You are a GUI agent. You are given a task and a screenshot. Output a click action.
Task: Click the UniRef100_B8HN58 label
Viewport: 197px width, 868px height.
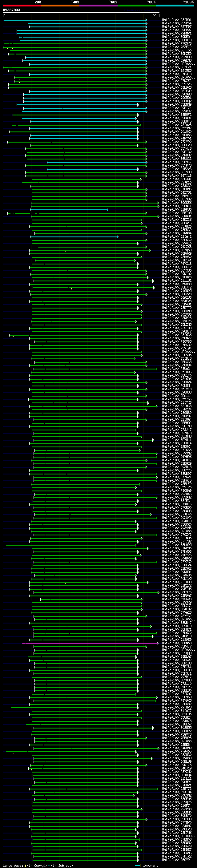(x=176, y=643)
